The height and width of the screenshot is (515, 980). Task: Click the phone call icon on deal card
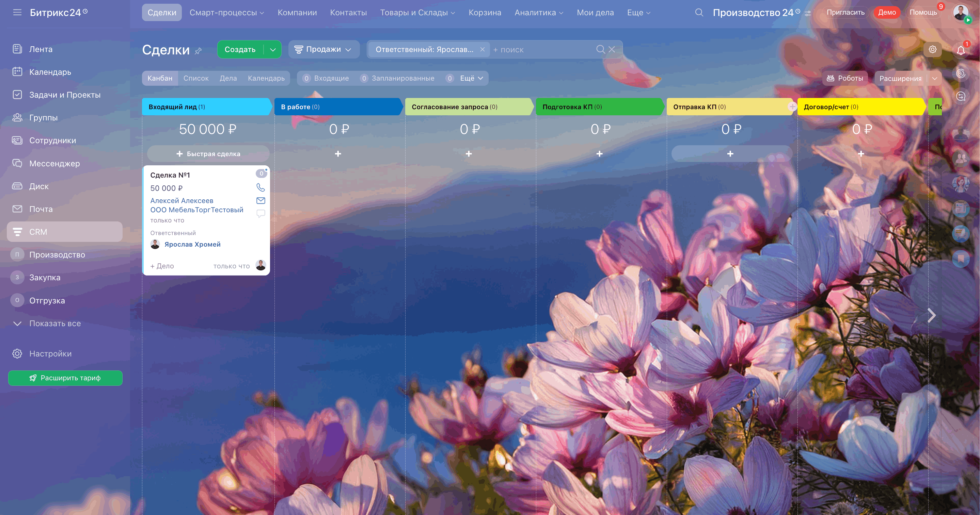pyautogui.click(x=260, y=187)
